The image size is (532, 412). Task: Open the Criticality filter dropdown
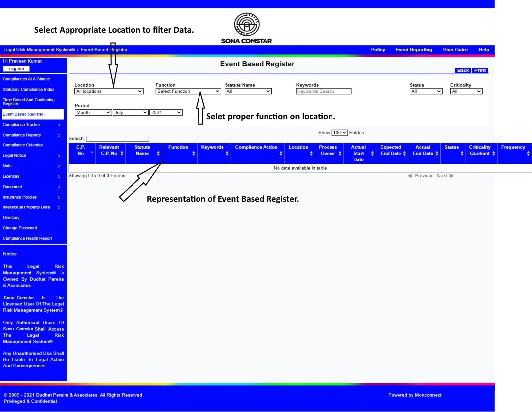click(466, 91)
